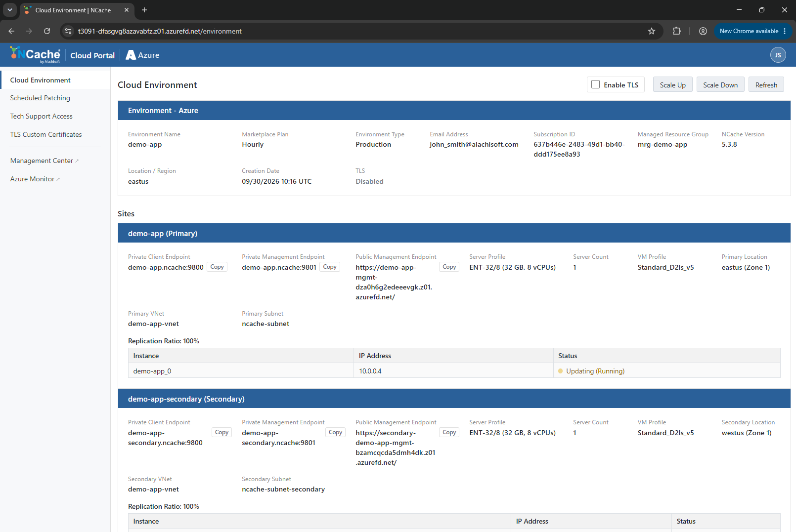
Task: Open the Chrome profile icon
Action: (703, 31)
